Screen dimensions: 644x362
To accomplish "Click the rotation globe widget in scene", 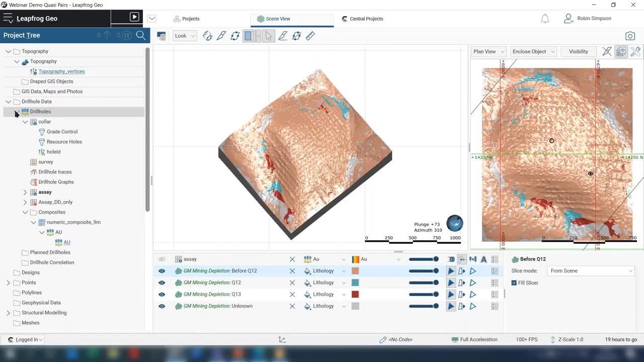I will (x=455, y=223).
